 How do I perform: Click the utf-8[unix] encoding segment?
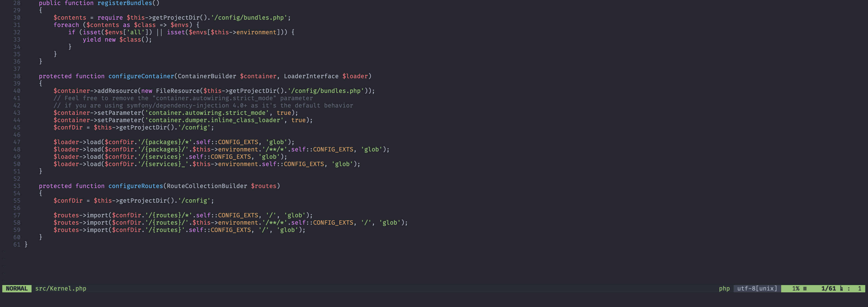pos(756,288)
